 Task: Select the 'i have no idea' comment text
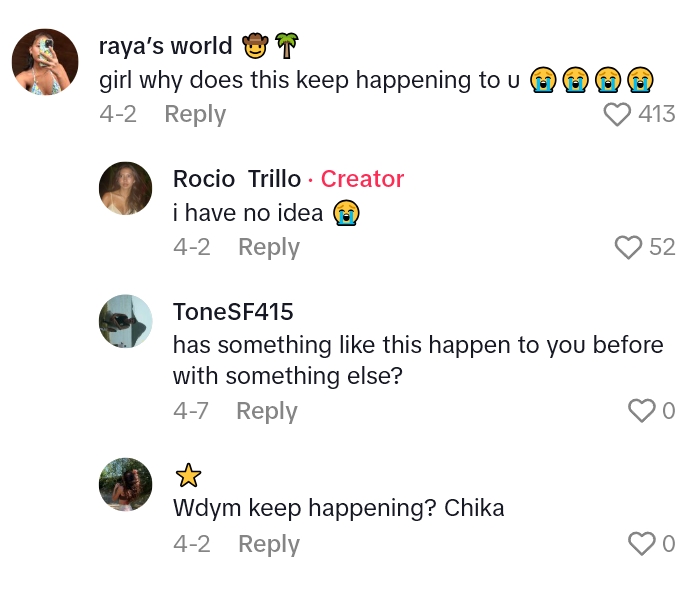pos(248,212)
